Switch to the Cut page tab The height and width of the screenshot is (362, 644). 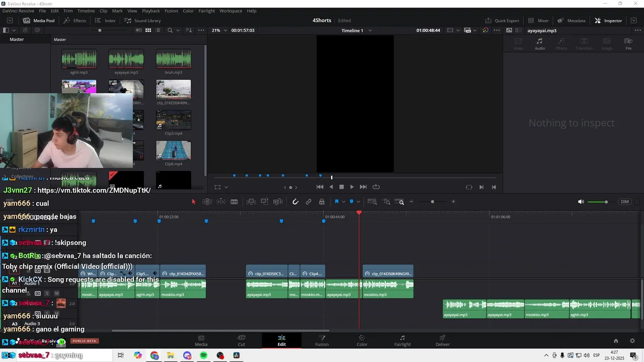[x=242, y=340]
